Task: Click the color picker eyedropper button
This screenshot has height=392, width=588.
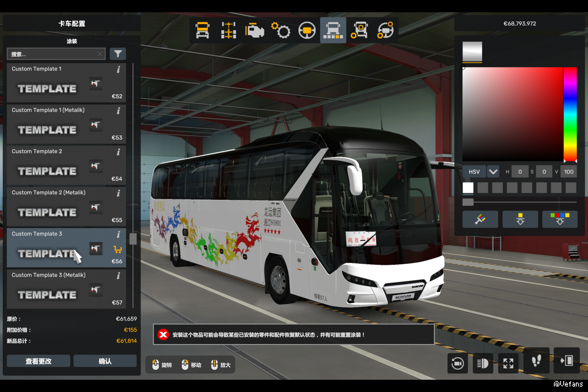Action: [x=480, y=220]
